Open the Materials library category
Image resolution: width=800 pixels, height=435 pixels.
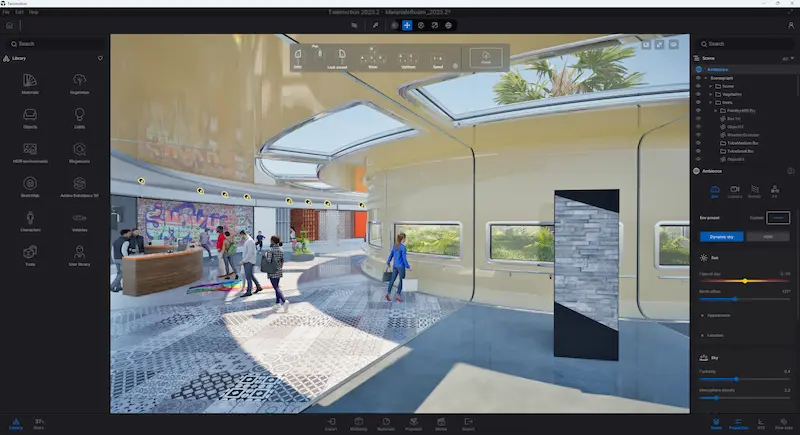point(30,83)
